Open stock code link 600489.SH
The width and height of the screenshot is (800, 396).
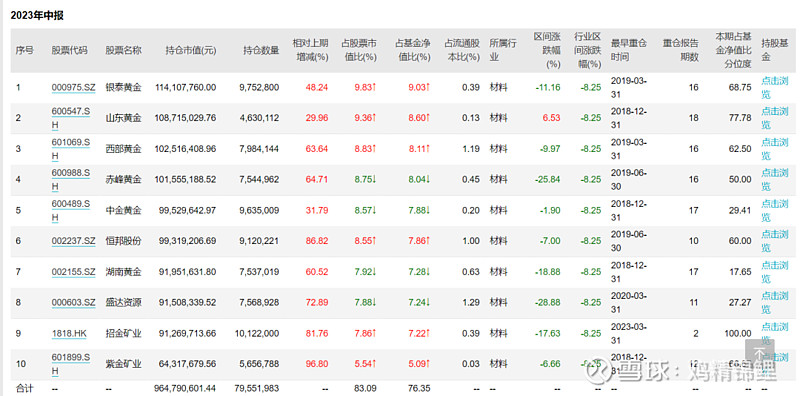71,210
